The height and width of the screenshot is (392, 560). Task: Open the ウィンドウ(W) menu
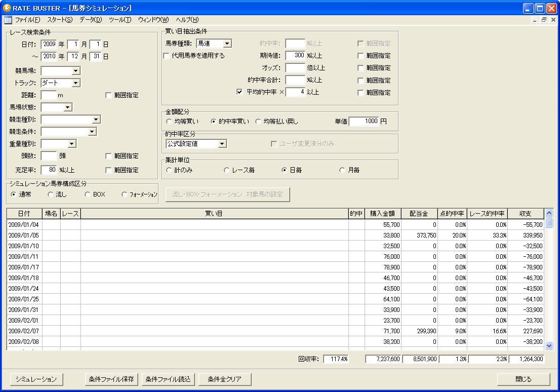[153, 20]
